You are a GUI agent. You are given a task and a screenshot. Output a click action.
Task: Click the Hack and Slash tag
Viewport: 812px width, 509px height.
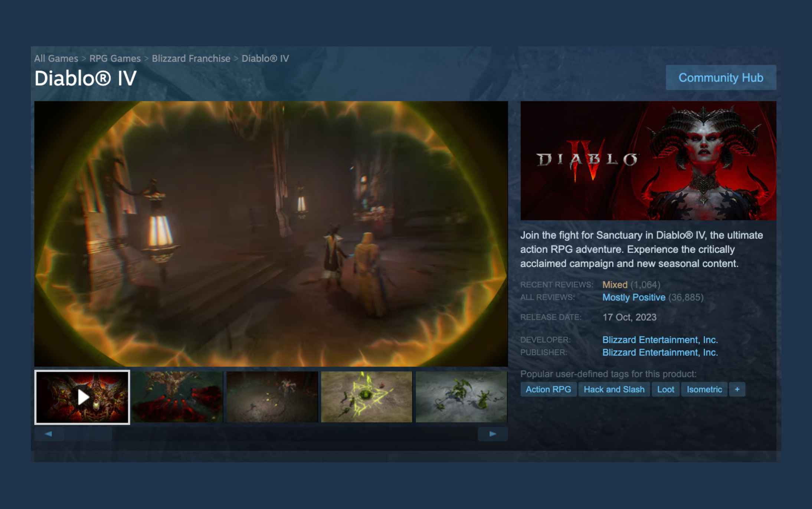click(614, 389)
